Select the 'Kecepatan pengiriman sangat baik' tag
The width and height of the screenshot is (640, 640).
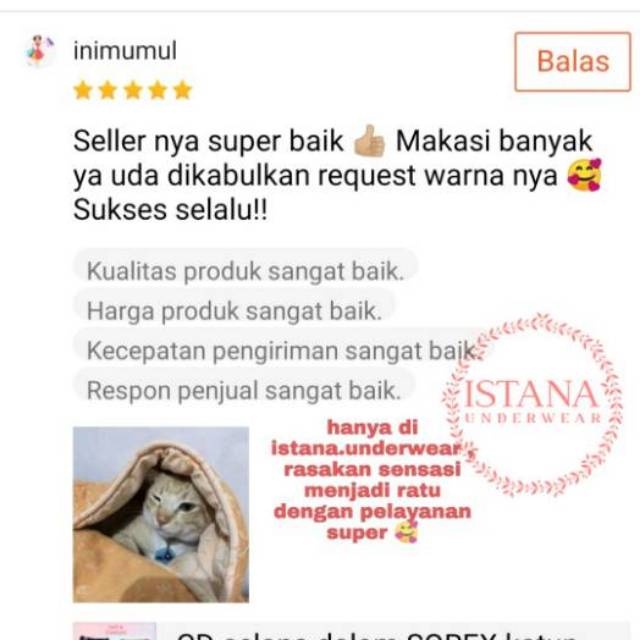click(282, 350)
